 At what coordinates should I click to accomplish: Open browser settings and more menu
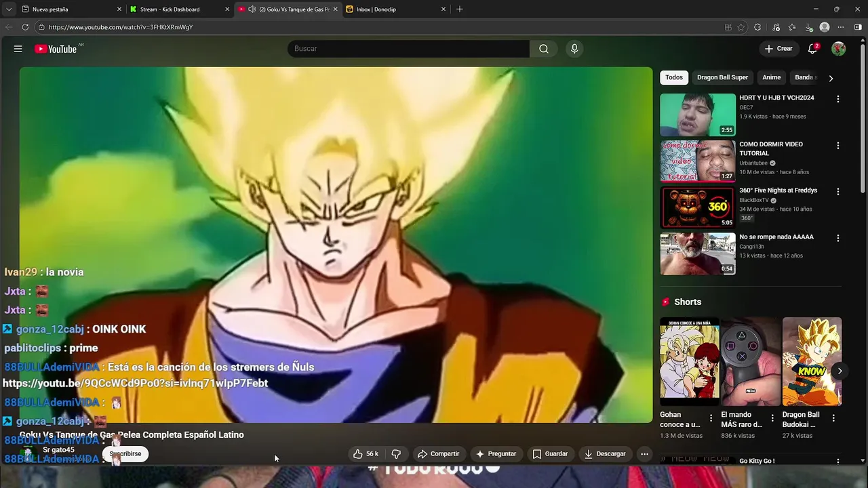point(841,27)
